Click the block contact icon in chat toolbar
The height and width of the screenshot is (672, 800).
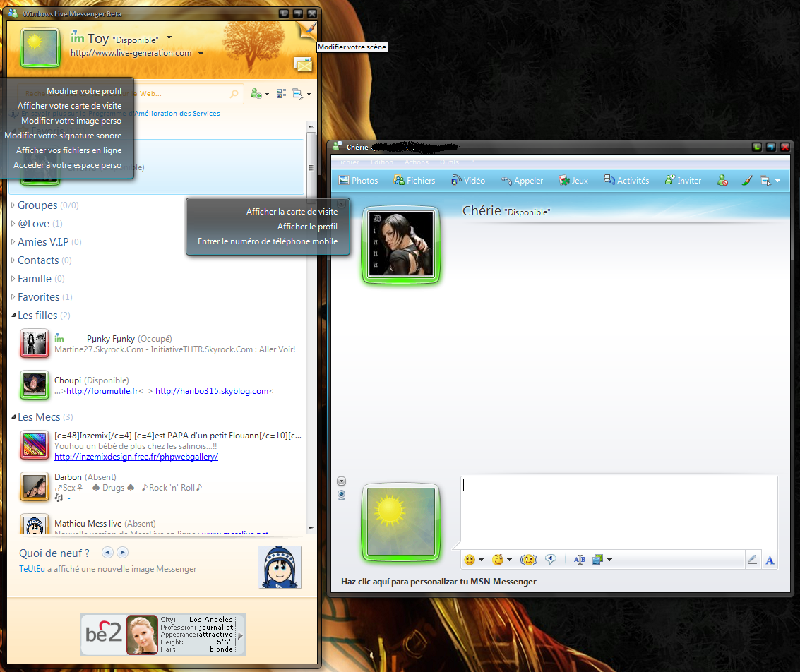pos(722,181)
